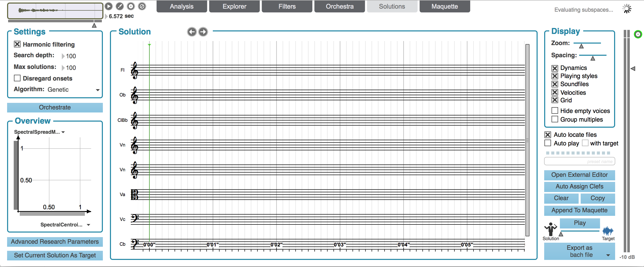Click the spinning progress indicator
The height and width of the screenshot is (267, 644).
coord(627,9)
